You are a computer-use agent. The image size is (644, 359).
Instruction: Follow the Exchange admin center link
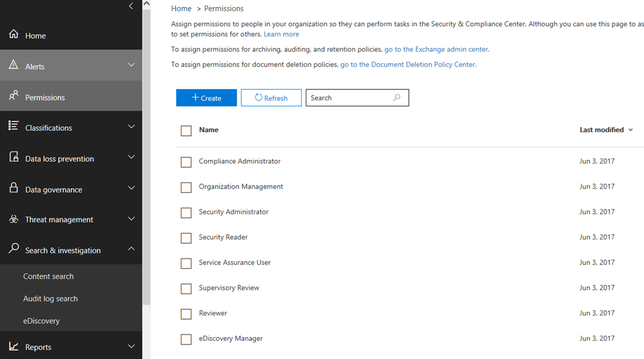pos(436,49)
